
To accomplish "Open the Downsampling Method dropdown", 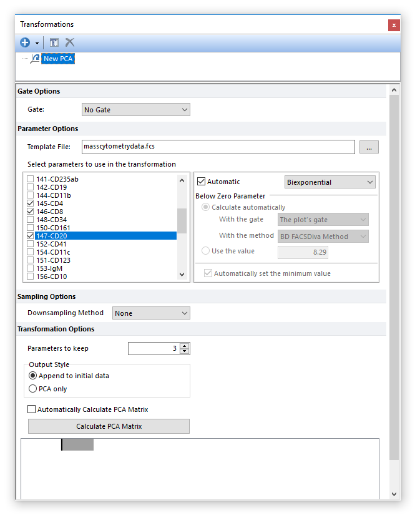I will tap(151, 313).
